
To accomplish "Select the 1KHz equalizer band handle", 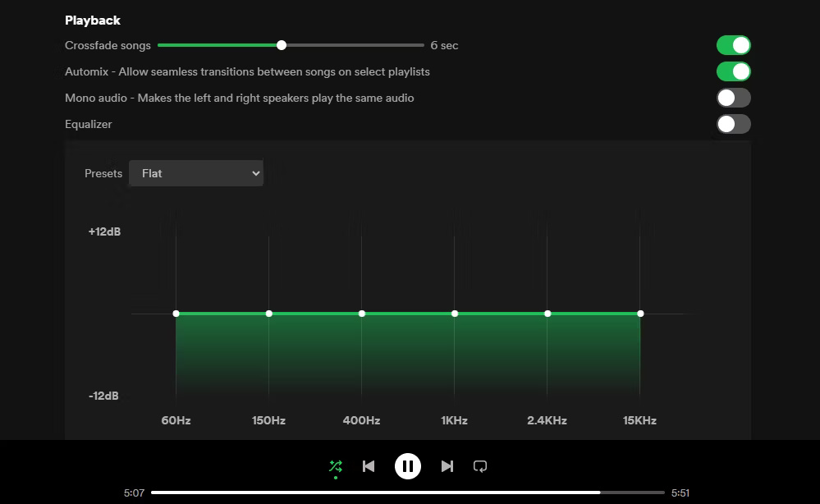I will click(454, 313).
